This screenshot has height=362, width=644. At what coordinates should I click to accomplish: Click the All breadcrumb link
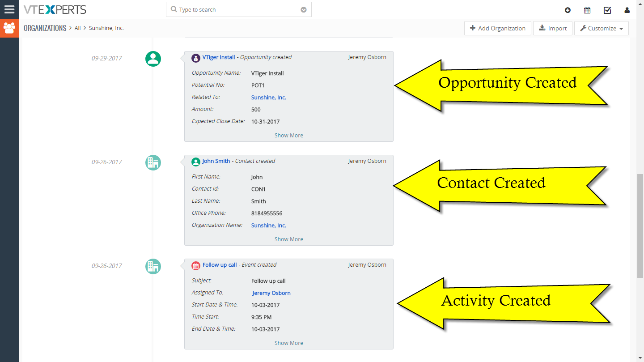pos(78,28)
